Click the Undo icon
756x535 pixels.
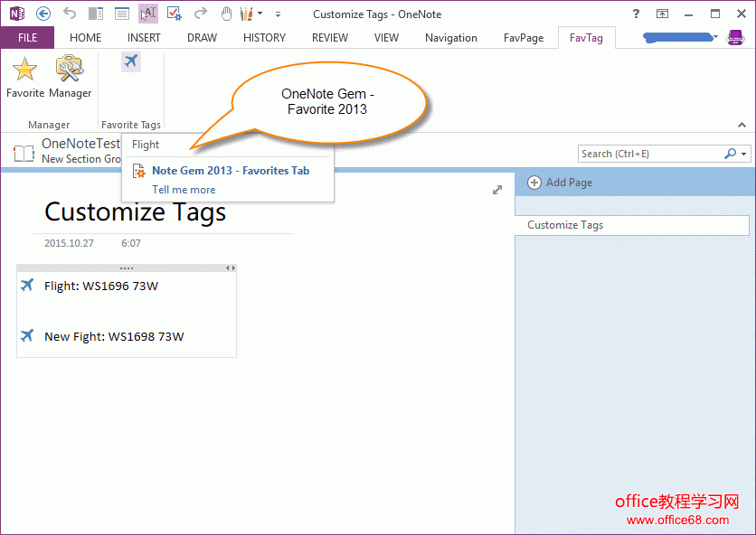coord(70,14)
